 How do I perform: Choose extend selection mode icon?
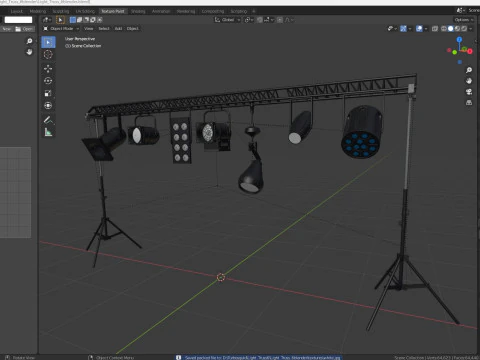point(79,20)
